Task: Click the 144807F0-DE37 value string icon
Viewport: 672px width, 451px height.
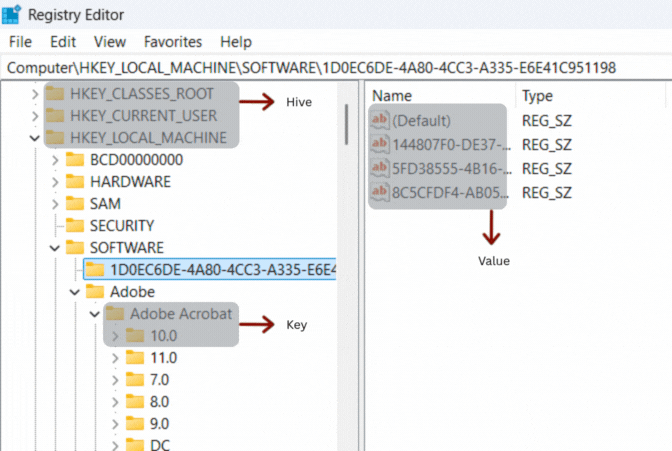Action: pos(380,144)
